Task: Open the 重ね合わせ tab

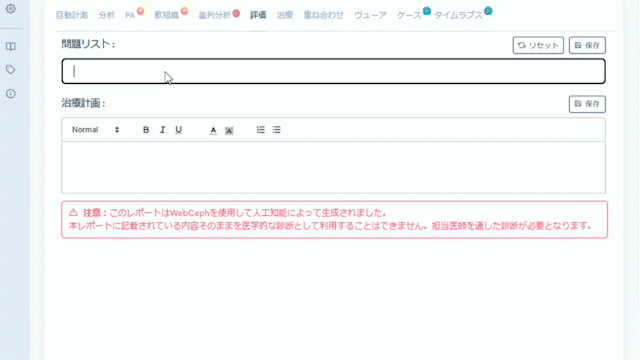Action: [323, 15]
